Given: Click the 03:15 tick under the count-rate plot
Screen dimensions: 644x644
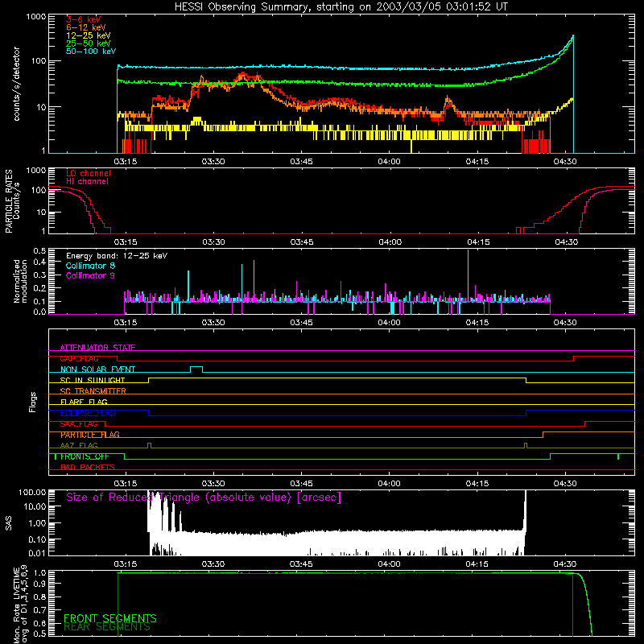Looking at the screenshot, I should point(126,162).
